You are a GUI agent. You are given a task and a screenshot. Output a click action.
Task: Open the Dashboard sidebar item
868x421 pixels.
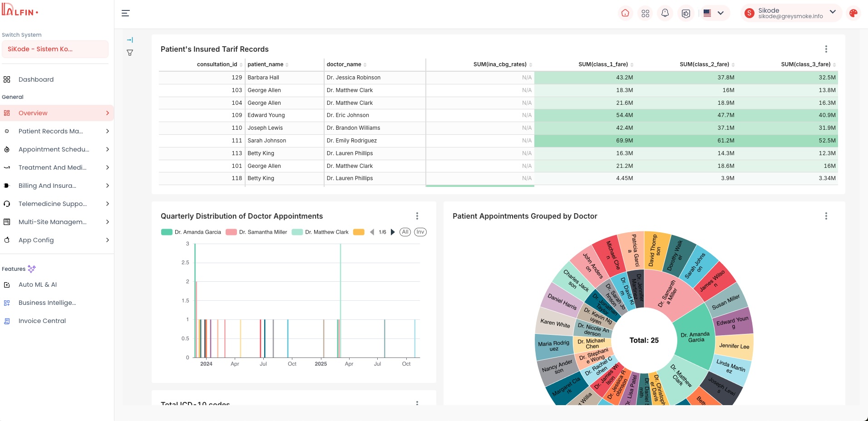point(36,79)
